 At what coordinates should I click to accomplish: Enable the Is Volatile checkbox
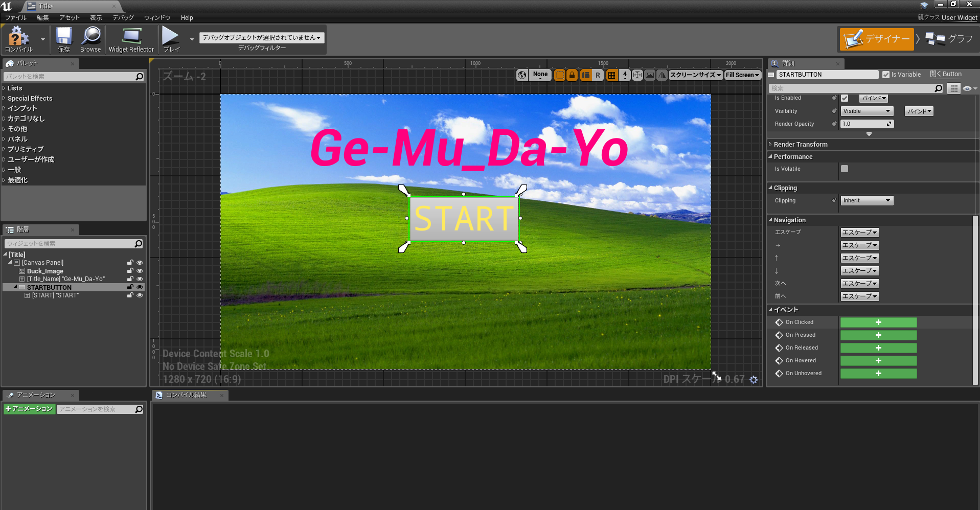[845, 169]
